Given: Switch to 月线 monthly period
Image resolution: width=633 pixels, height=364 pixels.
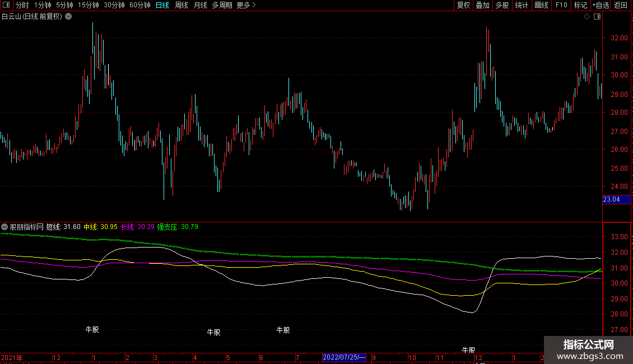Looking at the screenshot, I should [200, 5].
